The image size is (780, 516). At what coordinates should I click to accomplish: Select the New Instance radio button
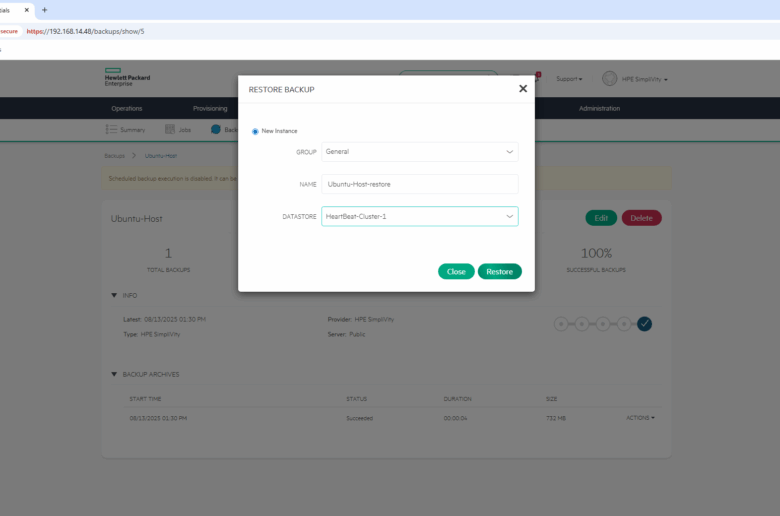pos(255,131)
